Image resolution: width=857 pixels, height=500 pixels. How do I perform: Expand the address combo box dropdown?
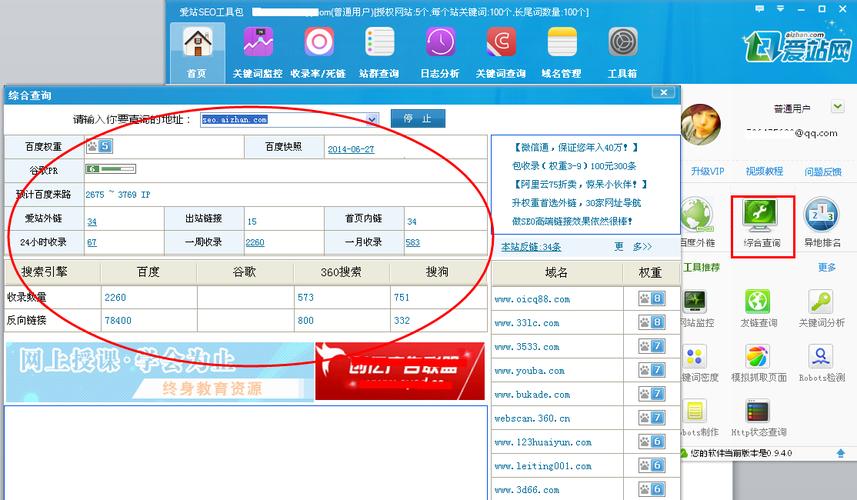click(x=372, y=119)
